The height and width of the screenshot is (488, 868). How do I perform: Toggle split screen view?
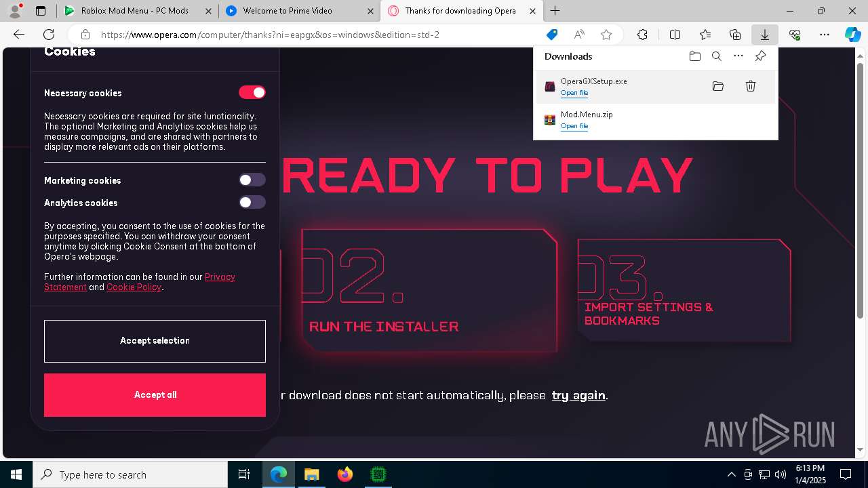coord(675,35)
